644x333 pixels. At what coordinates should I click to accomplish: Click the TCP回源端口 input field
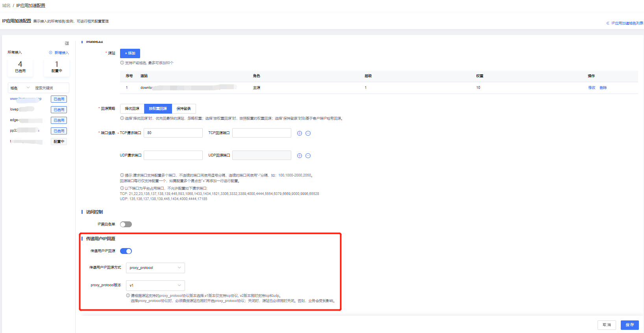[262, 133]
